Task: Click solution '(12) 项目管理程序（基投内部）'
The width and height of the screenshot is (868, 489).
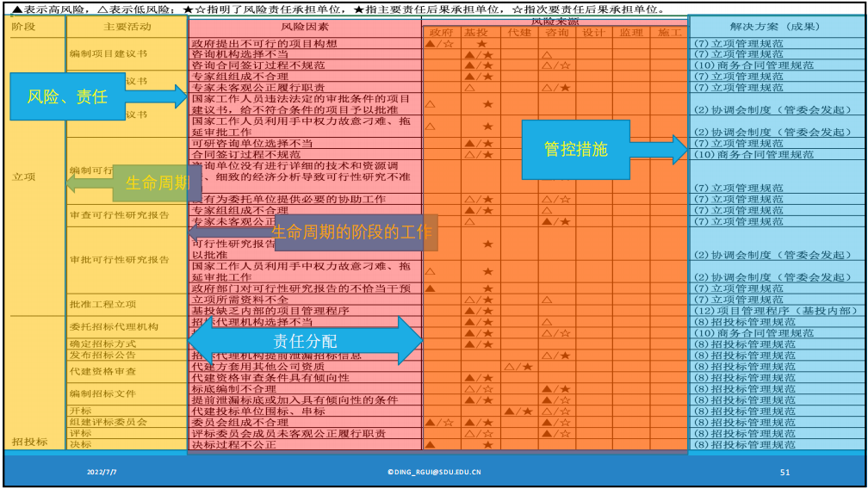Action: (776, 310)
